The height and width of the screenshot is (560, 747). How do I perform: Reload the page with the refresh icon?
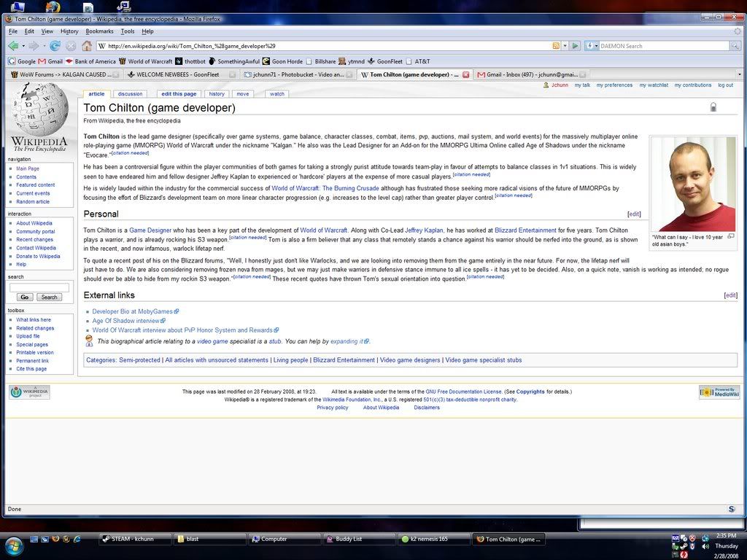coord(55,46)
